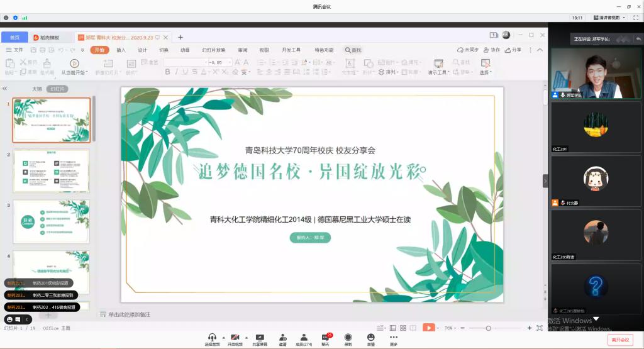This screenshot has height=349, width=644.
Task: Click the 更多 more options icon
Action: click(x=393, y=338)
